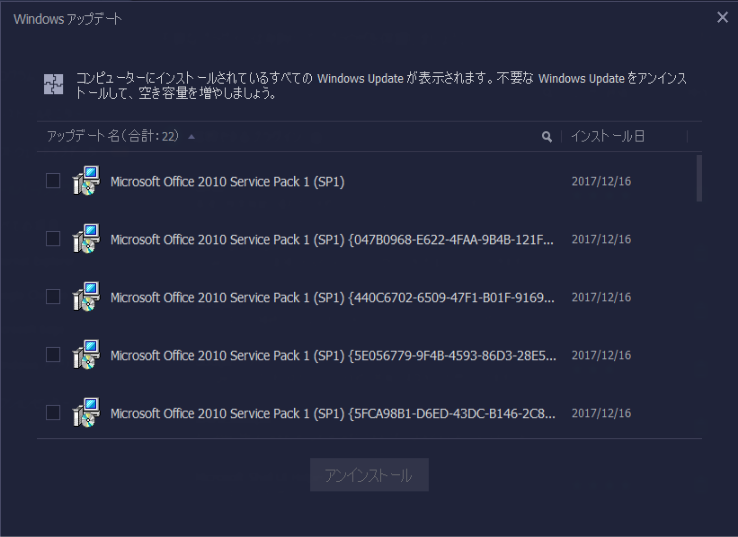Screen dimensions: 738x537
Task: Click install date 2017/12/16 of first update
Action: 601,181
